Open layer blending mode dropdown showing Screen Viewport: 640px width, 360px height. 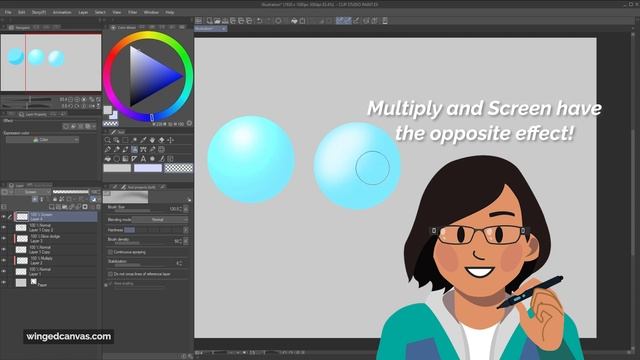33,192
